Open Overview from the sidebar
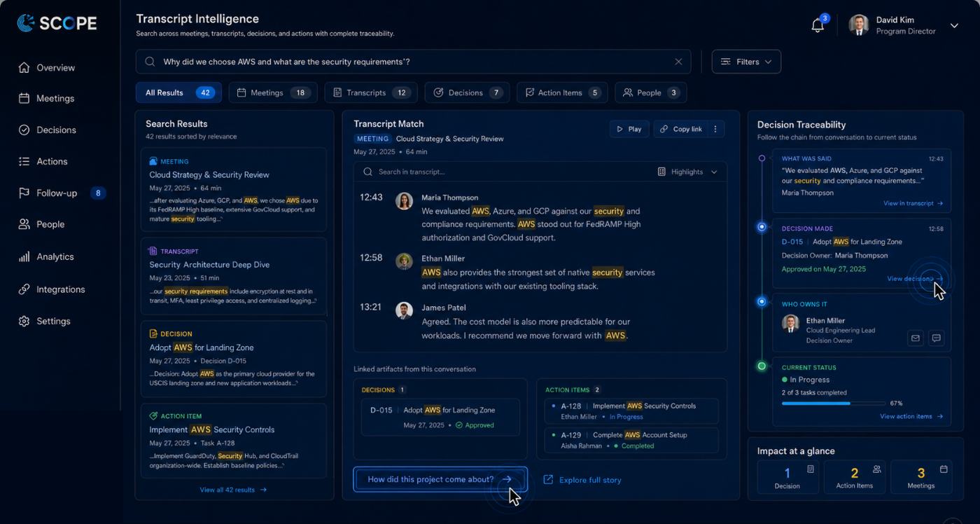This screenshot has height=524, width=980. [x=46, y=68]
